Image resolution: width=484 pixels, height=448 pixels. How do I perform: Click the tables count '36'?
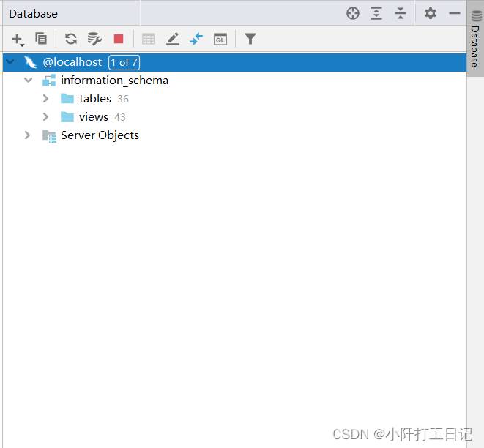tap(123, 99)
